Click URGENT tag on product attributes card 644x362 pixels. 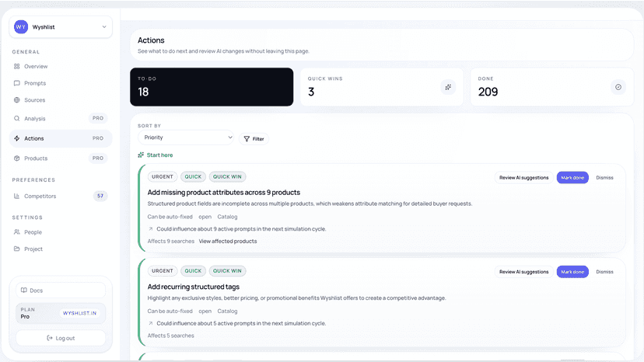click(163, 176)
